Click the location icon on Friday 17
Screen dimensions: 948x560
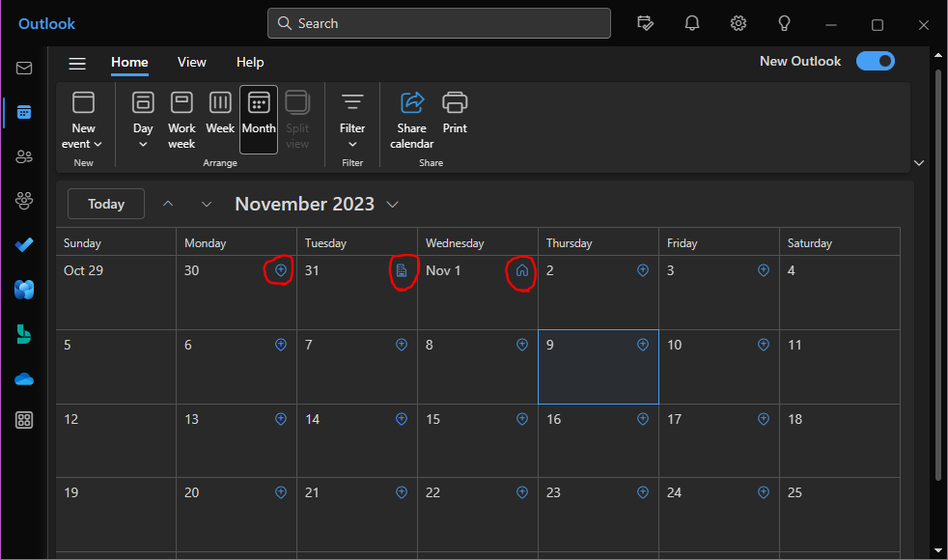click(x=764, y=418)
